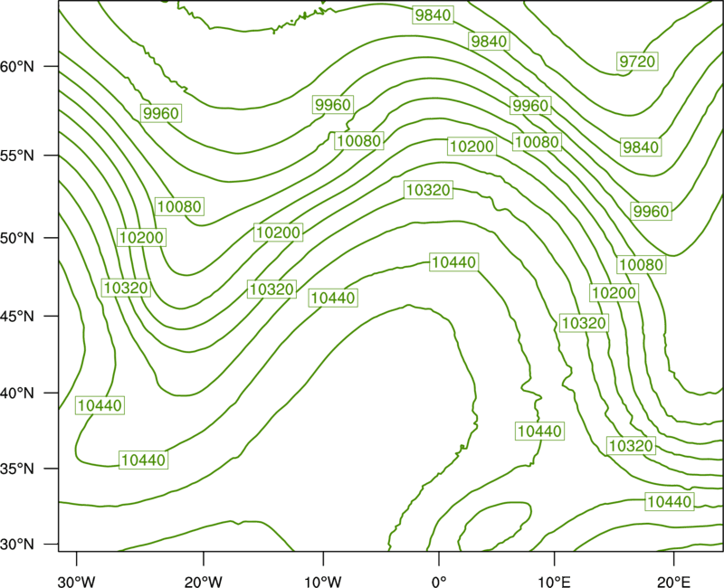Click the 10440 label nearest the 35°N tick
This screenshot has height=588, width=724.
coord(144,460)
